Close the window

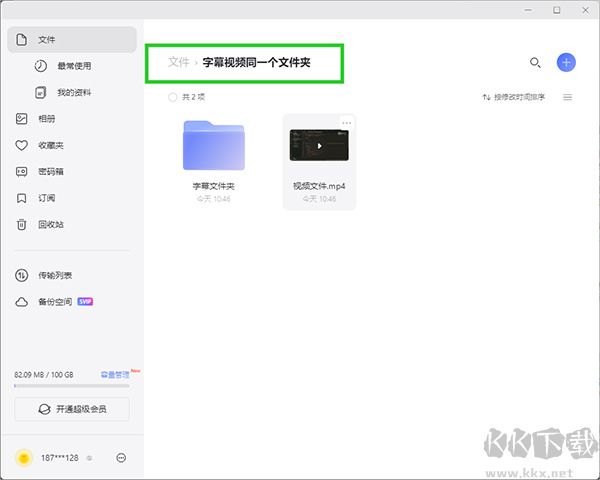click(585, 10)
